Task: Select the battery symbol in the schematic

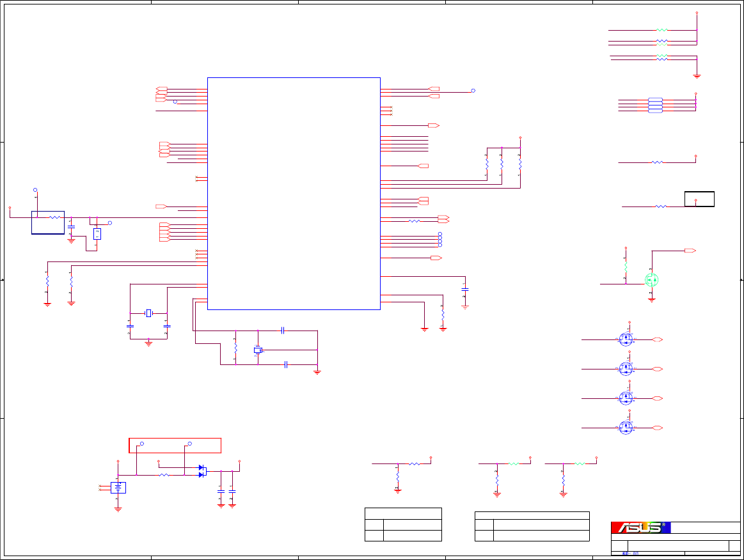Action: point(118,488)
